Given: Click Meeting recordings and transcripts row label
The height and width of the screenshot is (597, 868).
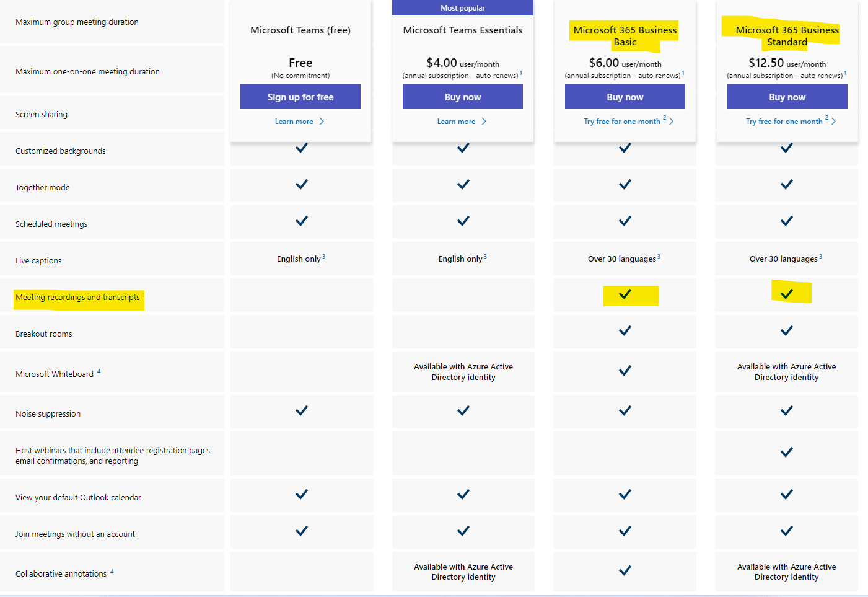Looking at the screenshot, I should coord(77,298).
